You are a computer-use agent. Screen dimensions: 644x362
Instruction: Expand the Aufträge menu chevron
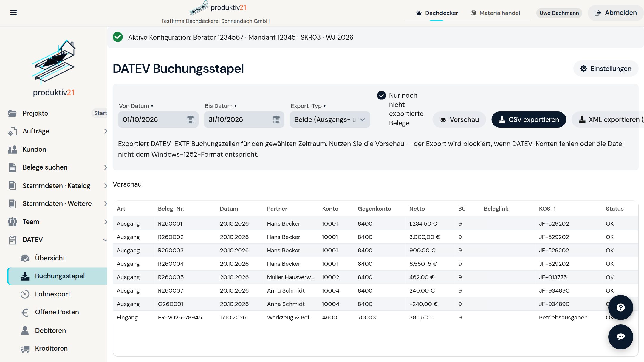click(105, 131)
